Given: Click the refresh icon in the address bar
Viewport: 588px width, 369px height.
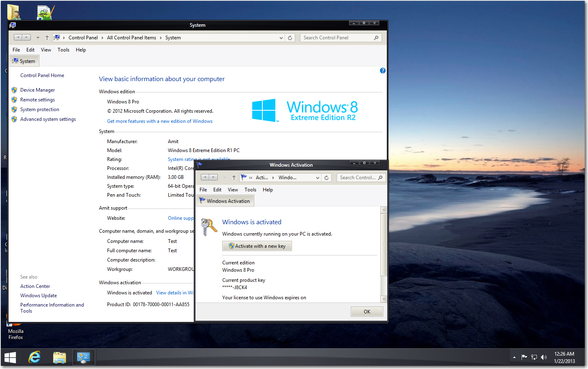Looking at the screenshot, I should [290, 37].
